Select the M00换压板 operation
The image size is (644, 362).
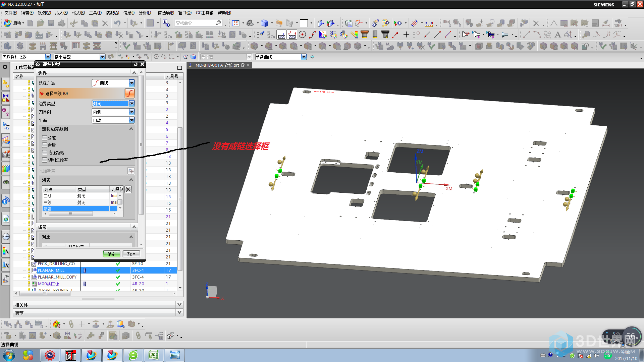click(48, 284)
